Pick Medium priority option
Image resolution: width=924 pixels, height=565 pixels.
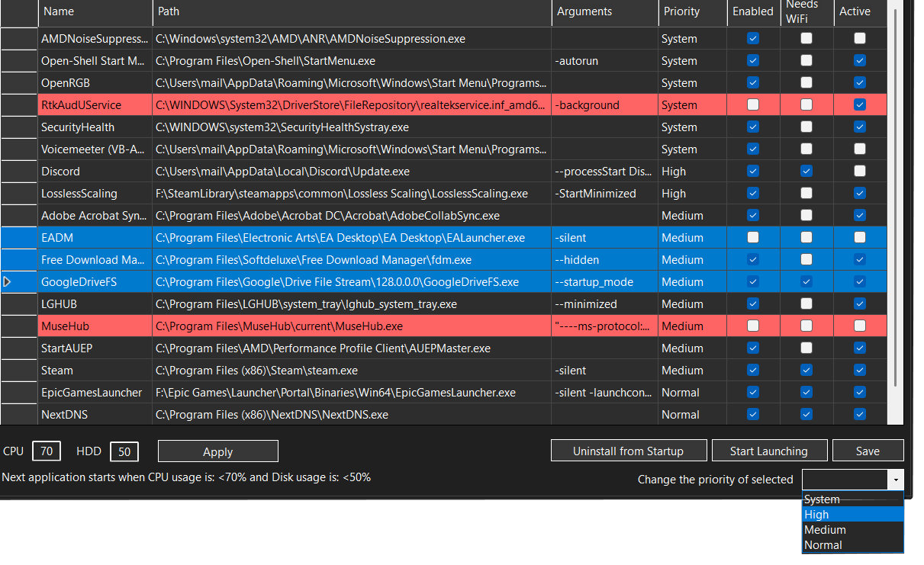point(852,530)
